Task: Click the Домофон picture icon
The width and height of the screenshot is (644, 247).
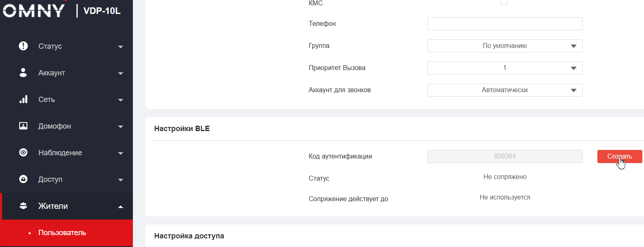Action: [x=23, y=126]
